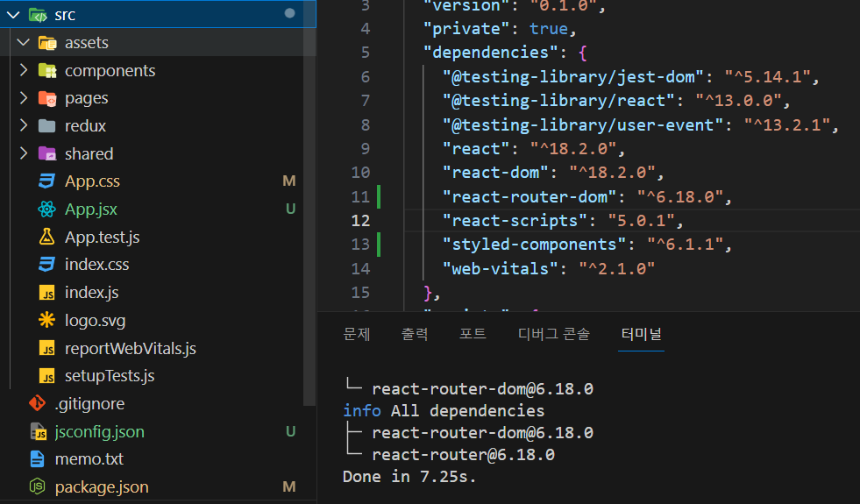Switch to the 포트 panel tab
Screen dimensions: 860x504
click(x=473, y=333)
